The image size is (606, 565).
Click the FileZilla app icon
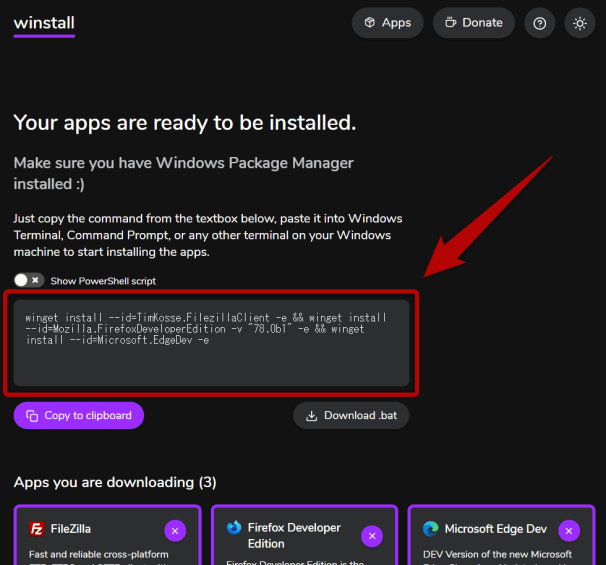click(37, 529)
